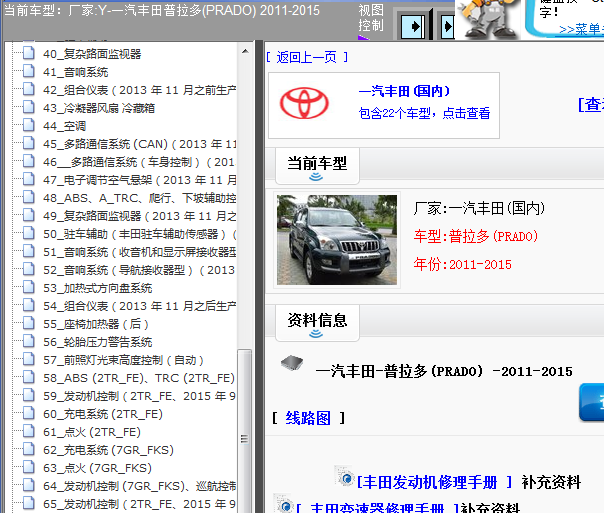Select 52_音响系统（导航接收器型）entry
604x513 pixels.
pyautogui.click(x=139, y=270)
